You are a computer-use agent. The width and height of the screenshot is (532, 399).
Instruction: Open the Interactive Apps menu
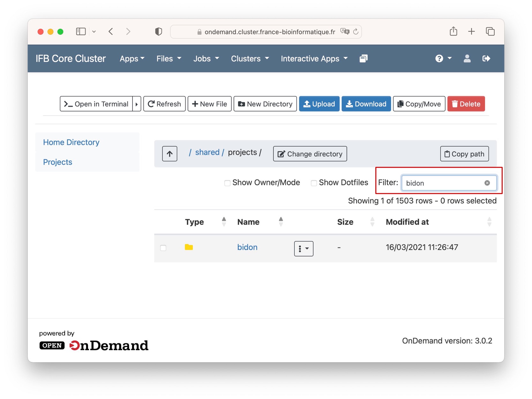click(314, 58)
